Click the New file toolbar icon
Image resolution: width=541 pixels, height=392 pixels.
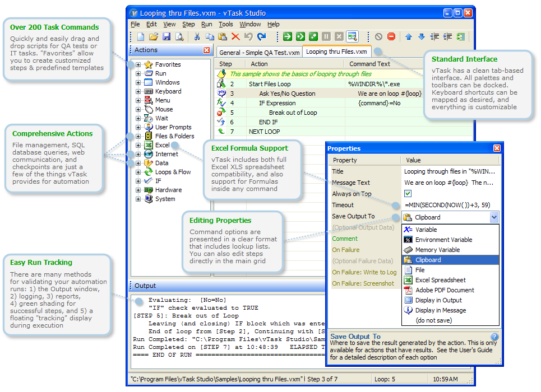tap(141, 37)
